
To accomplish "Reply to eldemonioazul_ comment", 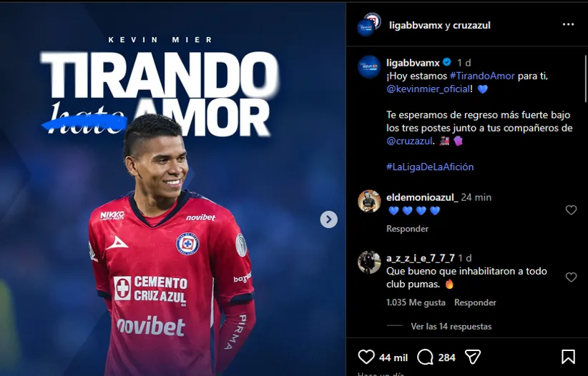I will point(407,229).
